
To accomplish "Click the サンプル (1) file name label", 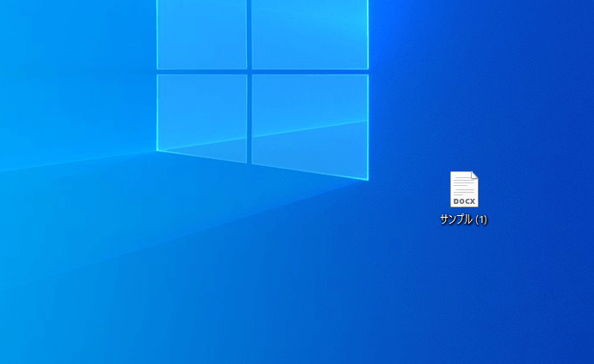I will pos(464,219).
